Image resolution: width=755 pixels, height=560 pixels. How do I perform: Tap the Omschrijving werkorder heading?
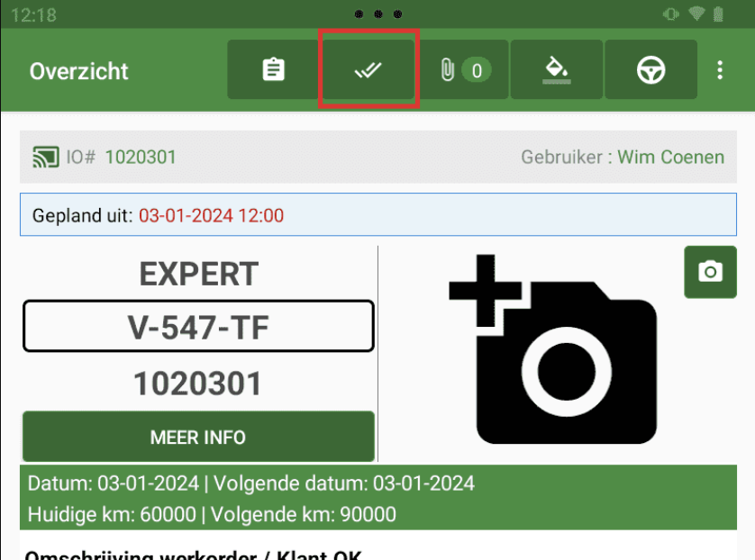click(193, 555)
